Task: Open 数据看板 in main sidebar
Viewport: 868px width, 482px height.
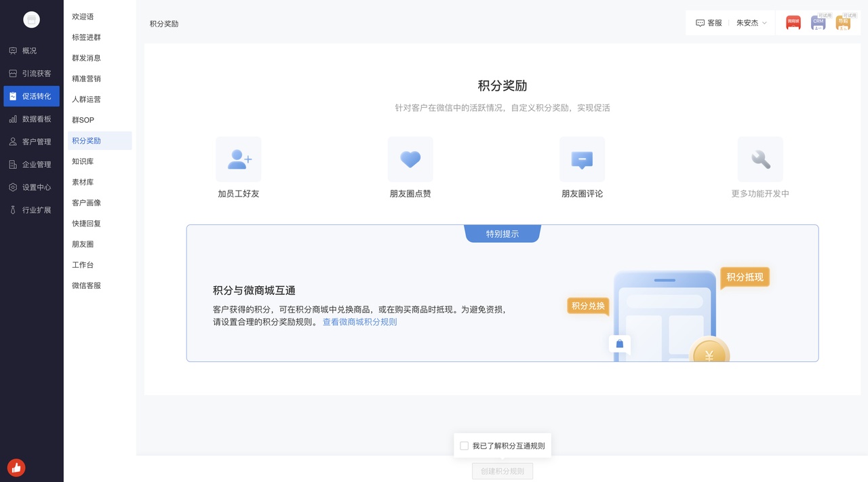Action: (x=31, y=119)
